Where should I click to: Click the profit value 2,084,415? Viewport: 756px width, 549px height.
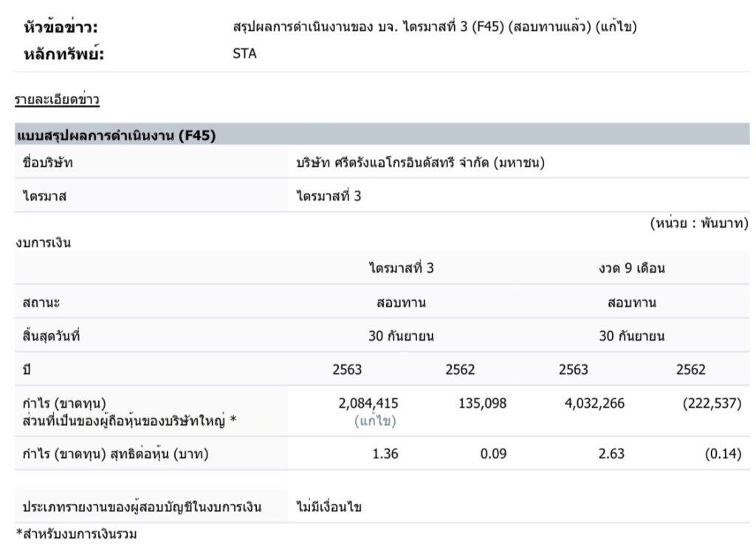(x=368, y=403)
